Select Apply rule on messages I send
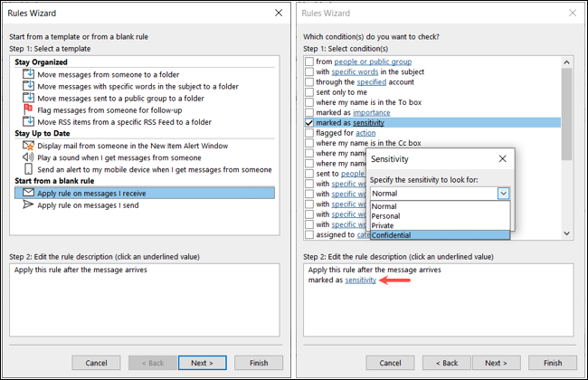 tap(88, 205)
